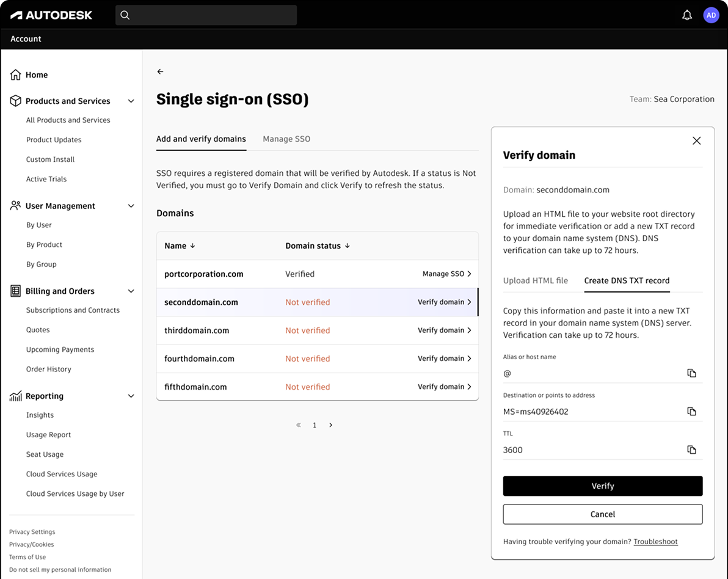Open Cloud Services Usage report
This screenshot has width=728, height=579.
62,474
